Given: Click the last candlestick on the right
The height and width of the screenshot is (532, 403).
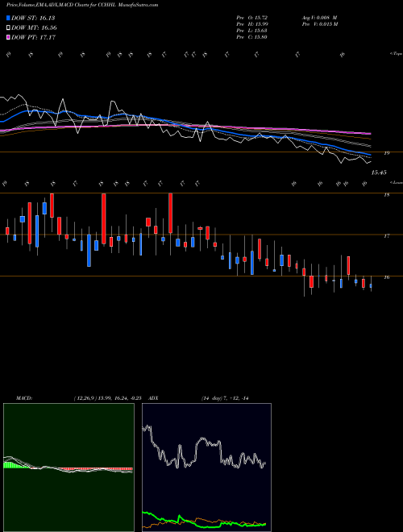Looking at the screenshot, I should [x=371, y=285].
